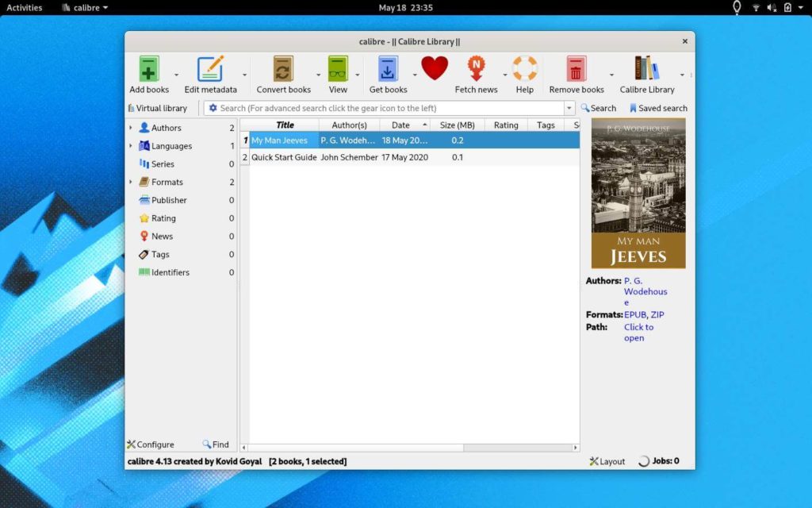The width and height of the screenshot is (812, 508).
Task: Open the Get books store icon
Action: tap(388, 70)
